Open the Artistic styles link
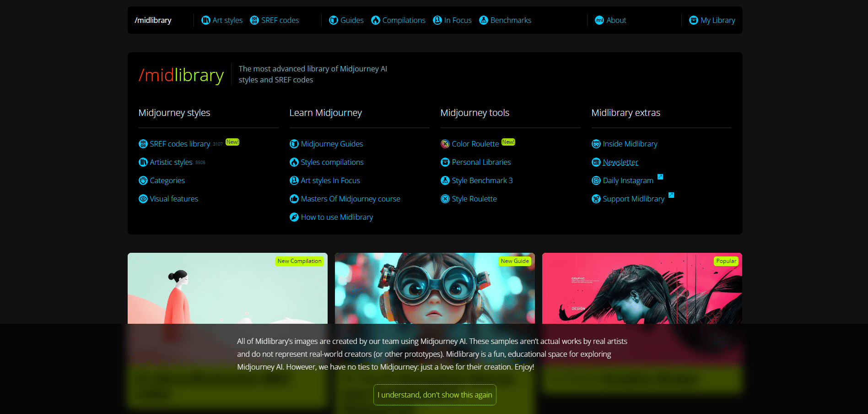The image size is (868, 414). point(171,162)
